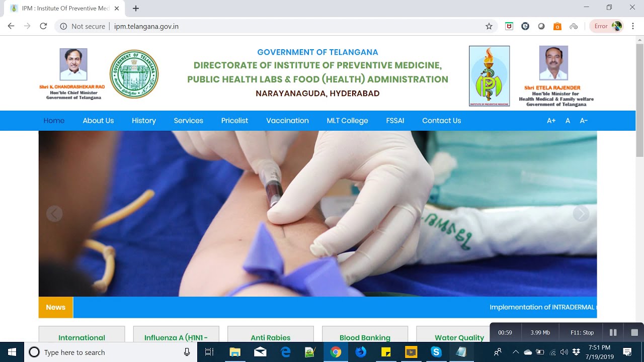Show next slide in carousel

tap(581, 214)
